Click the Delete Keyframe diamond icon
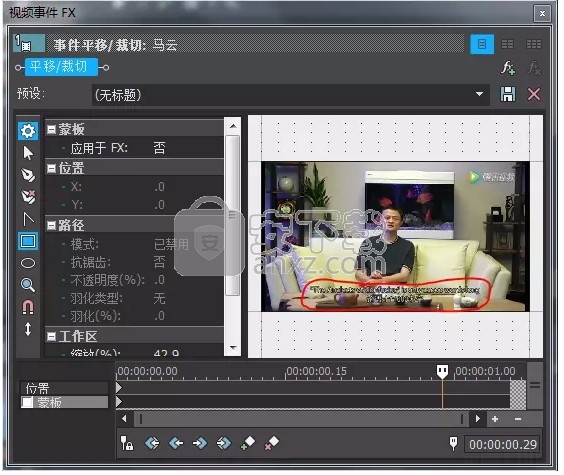 click(x=272, y=443)
